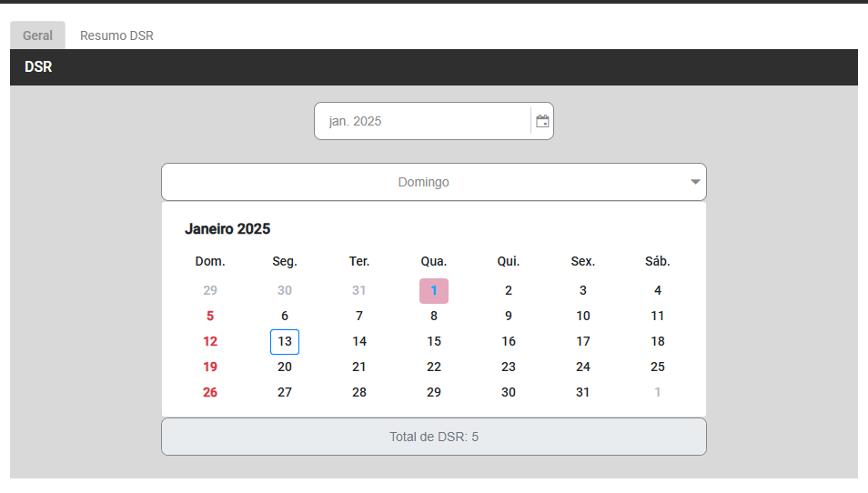
Task: Pick day 13 outlined in blue
Action: coord(285,342)
